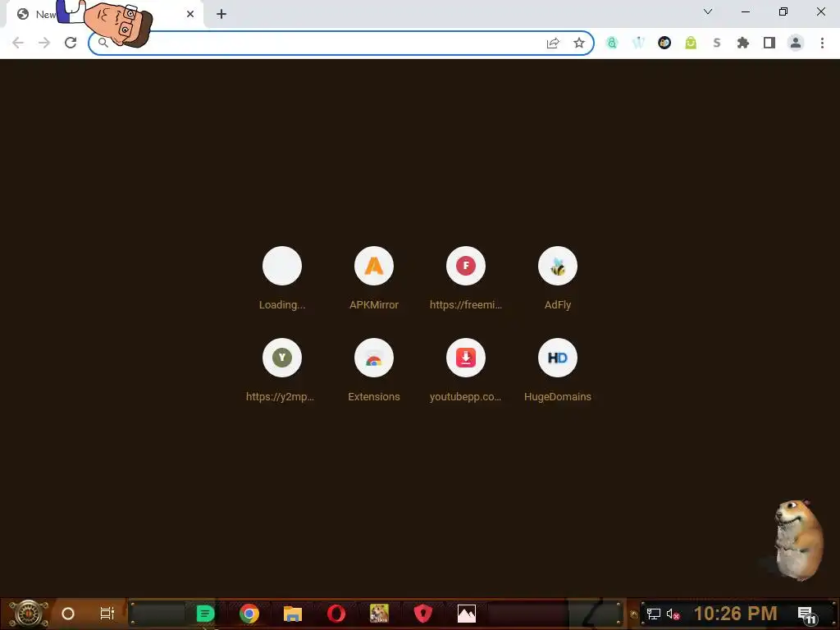Toggle the browser side panel
The width and height of the screenshot is (840, 630).
coord(769,43)
